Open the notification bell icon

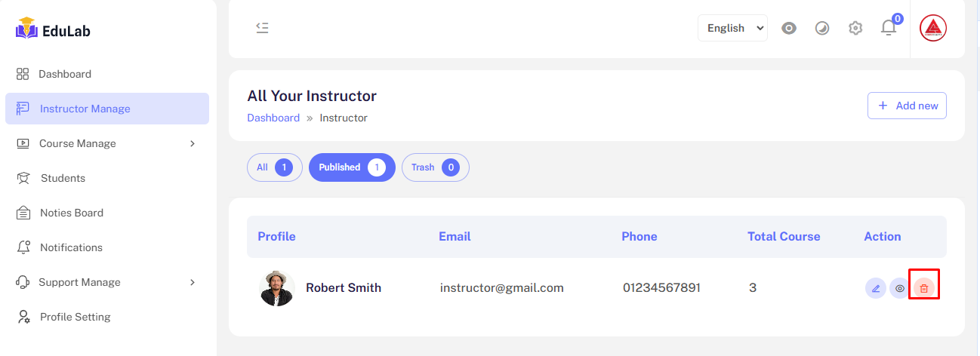click(889, 28)
